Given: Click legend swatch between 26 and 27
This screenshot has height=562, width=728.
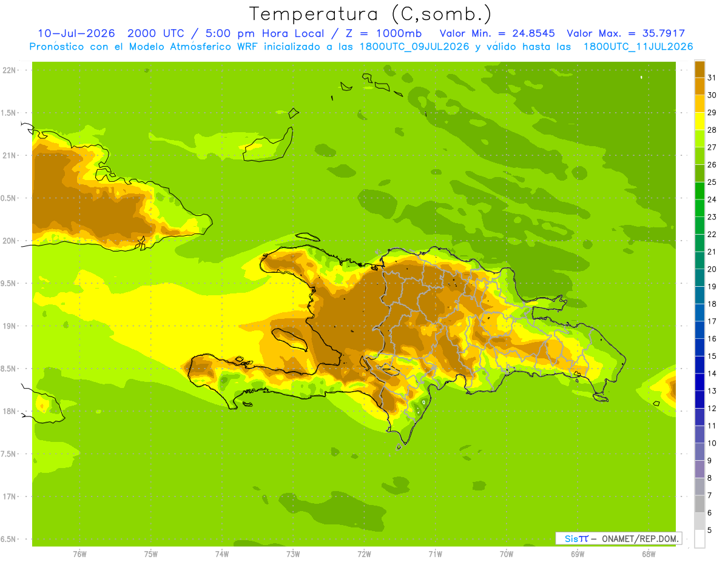Looking at the screenshot, I should (x=699, y=156).
